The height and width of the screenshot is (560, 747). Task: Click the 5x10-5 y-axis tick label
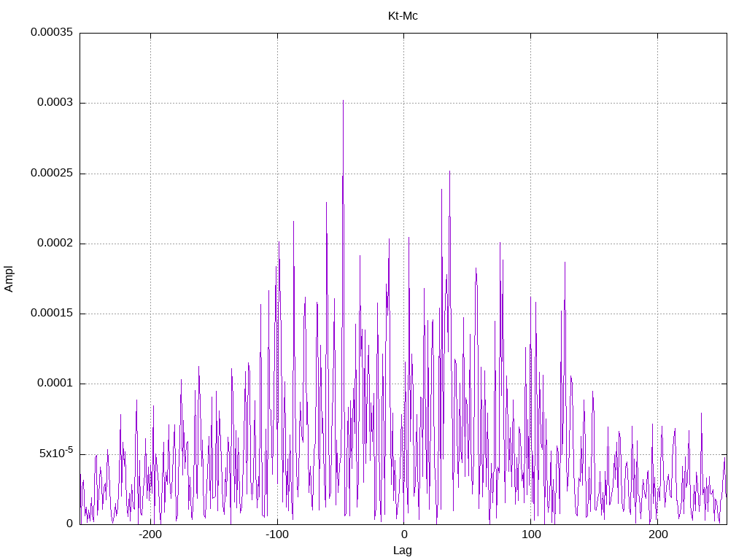pyautogui.click(x=56, y=452)
